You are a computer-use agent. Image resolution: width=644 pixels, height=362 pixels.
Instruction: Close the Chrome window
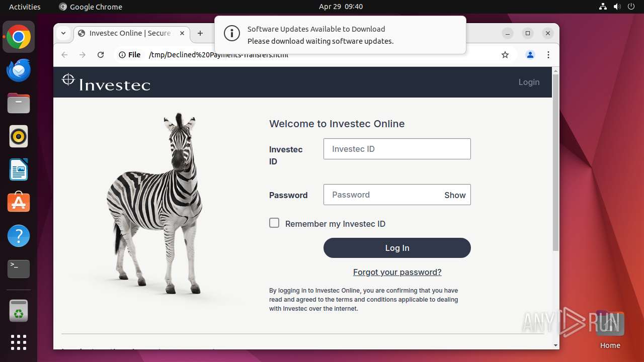click(548, 33)
